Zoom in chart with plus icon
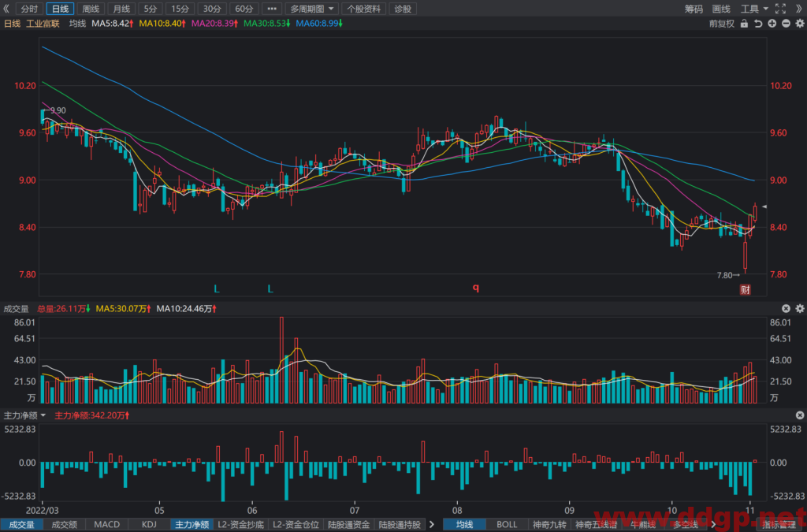 (772, 23)
